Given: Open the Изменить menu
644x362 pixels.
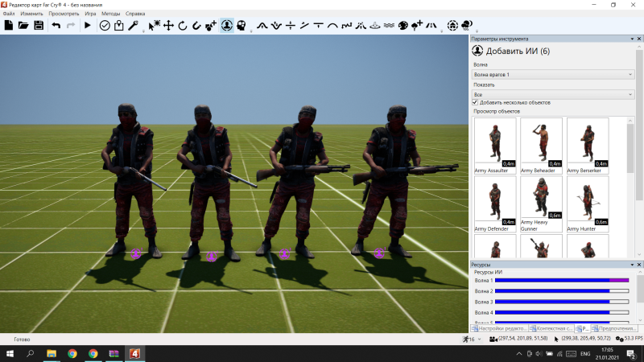Looking at the screenshot, I should 31,14.
